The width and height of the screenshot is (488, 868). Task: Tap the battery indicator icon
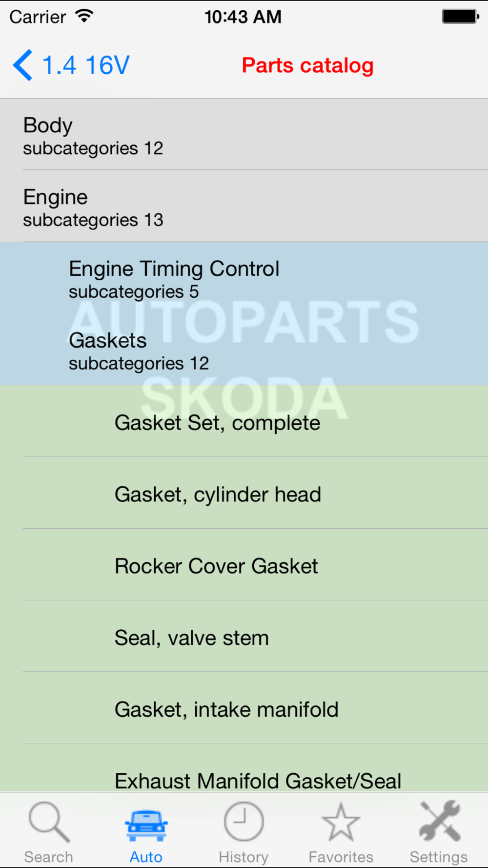pos(461,17)
